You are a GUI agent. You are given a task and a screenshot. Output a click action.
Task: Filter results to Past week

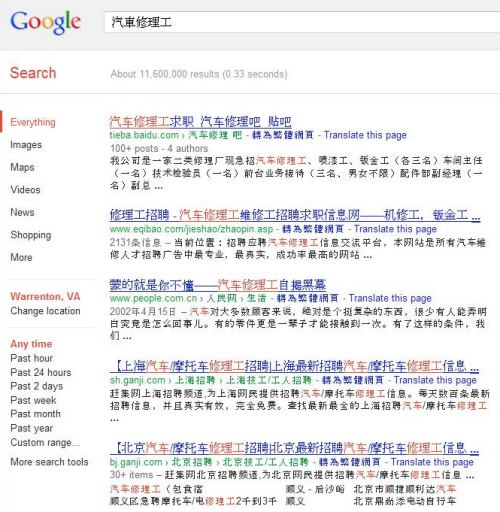[x=33, y=400]
